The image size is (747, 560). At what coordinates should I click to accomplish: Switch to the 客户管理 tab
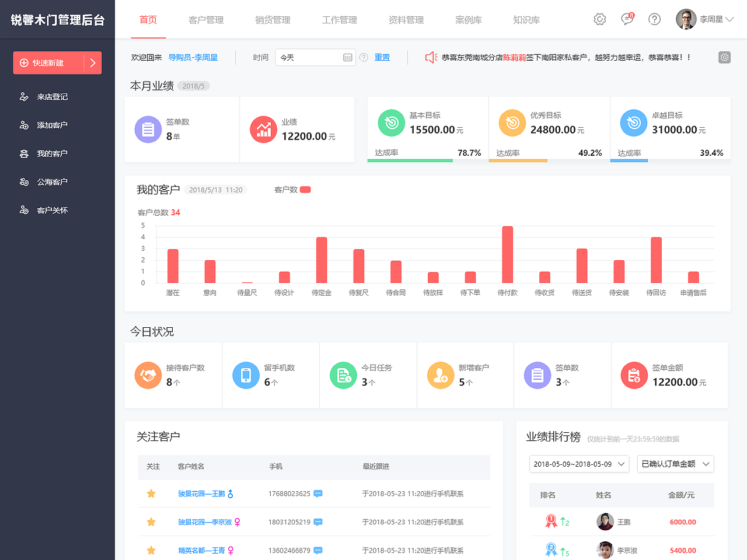(206, 19)
